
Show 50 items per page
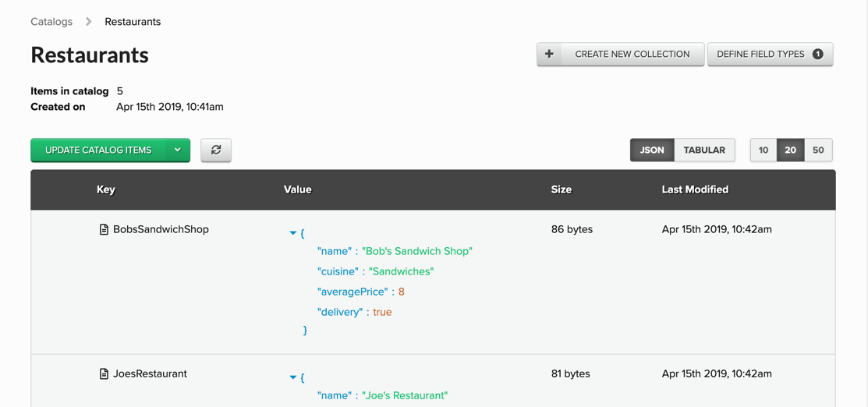[x=818, y=150]
